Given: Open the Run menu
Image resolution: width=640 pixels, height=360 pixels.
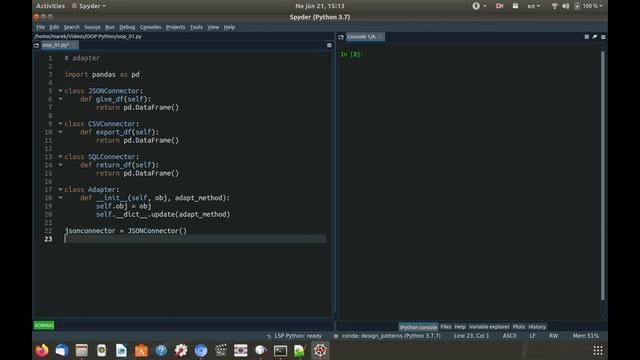Looking at the screenshot, I should [110, 27].
